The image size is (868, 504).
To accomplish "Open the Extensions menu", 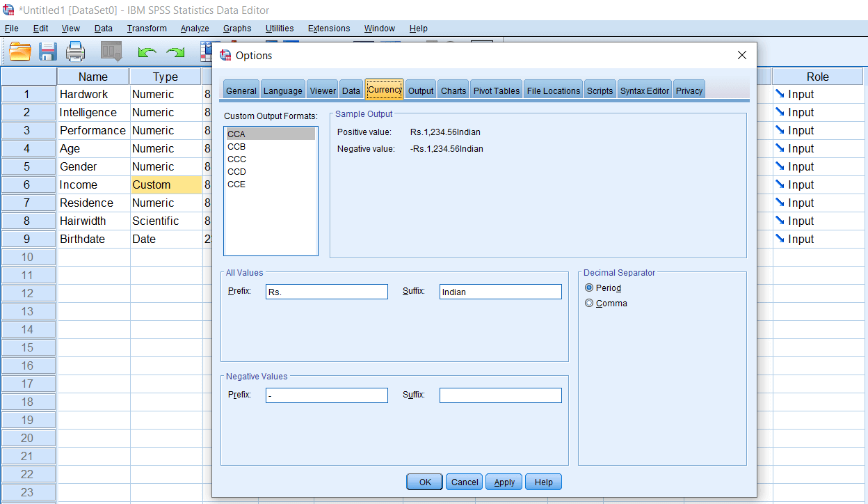I will click(329, 29).
